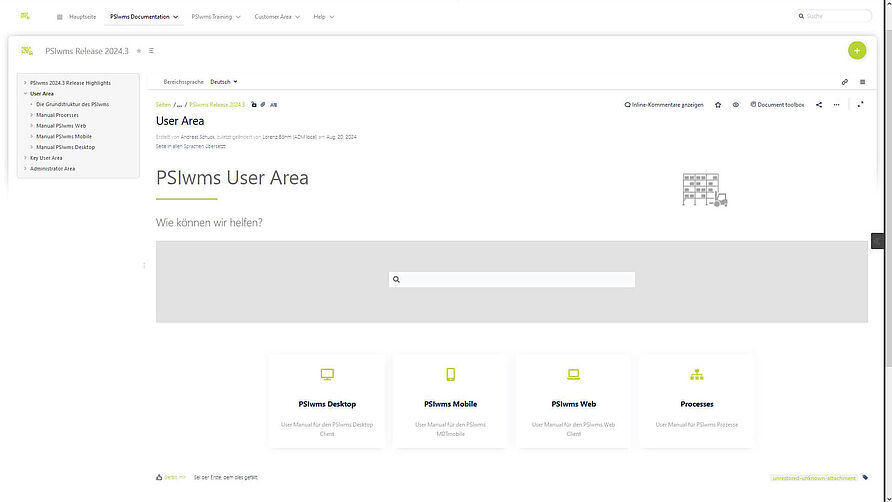This screenshot has height=502, width=892.
Task: Open the PSIwms Training dropdown menu
Action: [216, 17]
